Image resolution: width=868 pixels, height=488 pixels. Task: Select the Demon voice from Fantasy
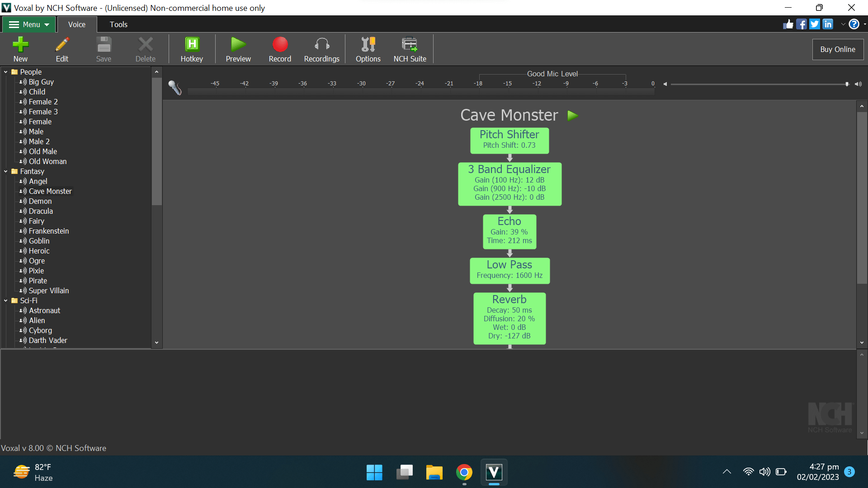coord(40,201)
